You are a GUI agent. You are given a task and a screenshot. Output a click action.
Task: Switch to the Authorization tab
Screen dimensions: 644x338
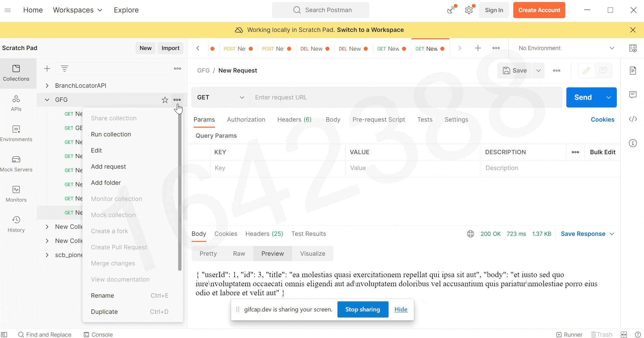pos(246,120)
